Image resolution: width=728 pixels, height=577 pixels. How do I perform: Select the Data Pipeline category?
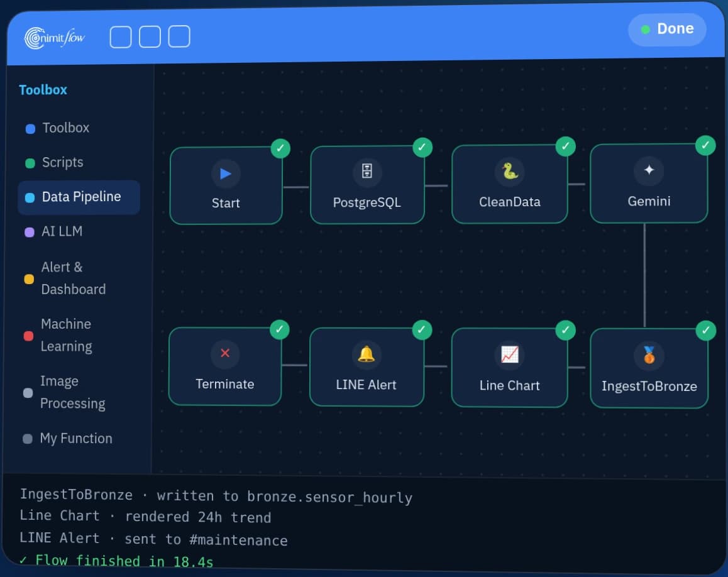point(79,197)
